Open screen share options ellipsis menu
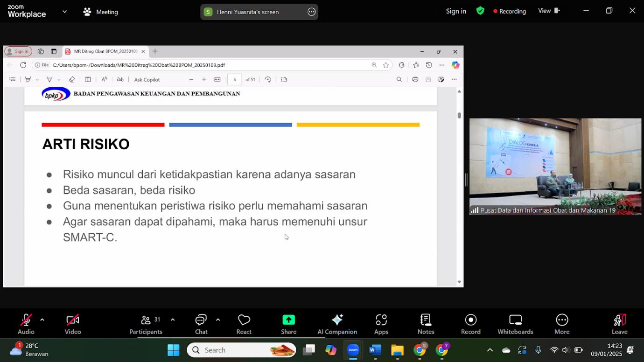Image resolution: width=644 pixels, height=362 pixels. 312,12
